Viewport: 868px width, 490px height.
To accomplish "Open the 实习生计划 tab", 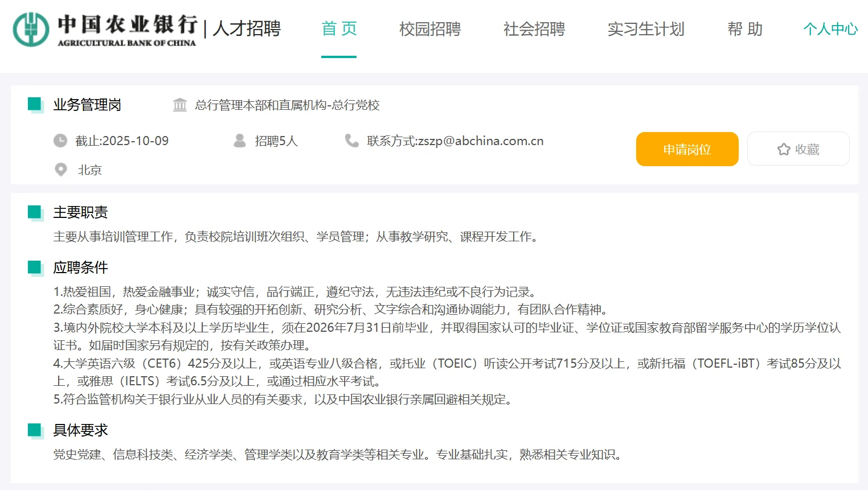I will (x=646, y=28).
